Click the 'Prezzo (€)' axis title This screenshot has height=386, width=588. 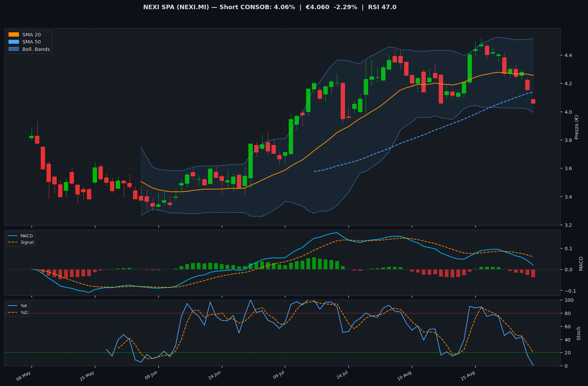pos(576,127)
